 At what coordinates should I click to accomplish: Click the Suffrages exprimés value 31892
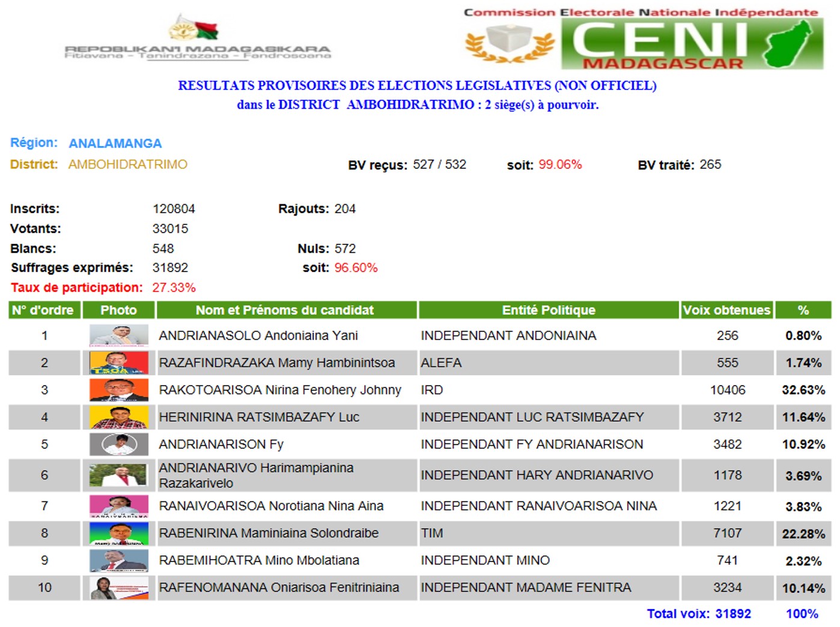click(170, 268)
